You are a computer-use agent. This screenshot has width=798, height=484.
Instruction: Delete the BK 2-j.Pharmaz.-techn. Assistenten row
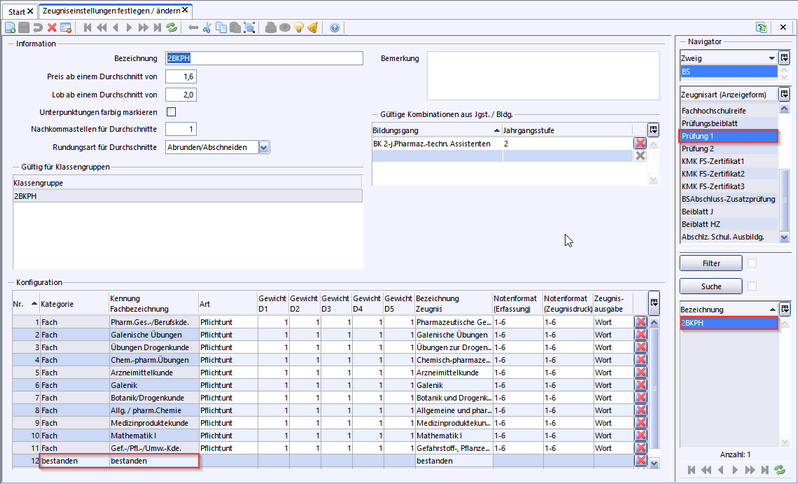[x=640, y=144]
